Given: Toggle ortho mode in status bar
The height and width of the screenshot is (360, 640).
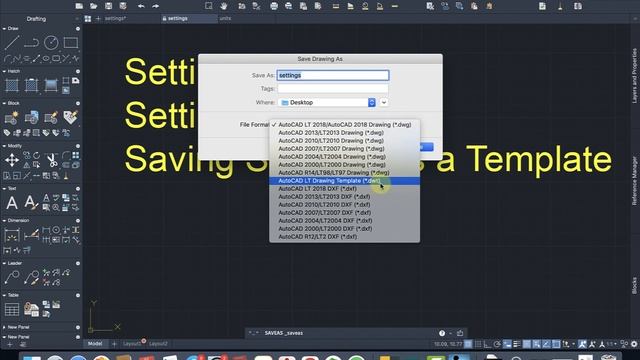Looking at the screenshot, I should (487, 344).
